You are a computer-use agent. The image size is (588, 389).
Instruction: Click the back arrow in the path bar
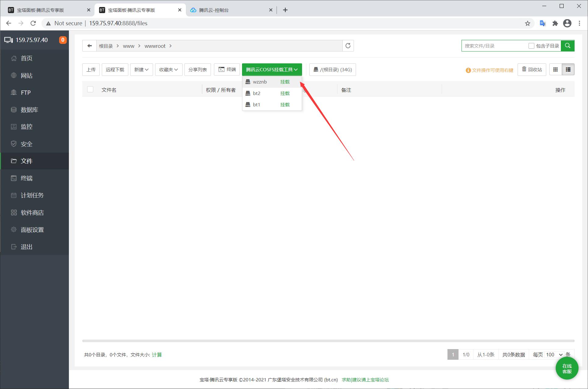point(89,46)
